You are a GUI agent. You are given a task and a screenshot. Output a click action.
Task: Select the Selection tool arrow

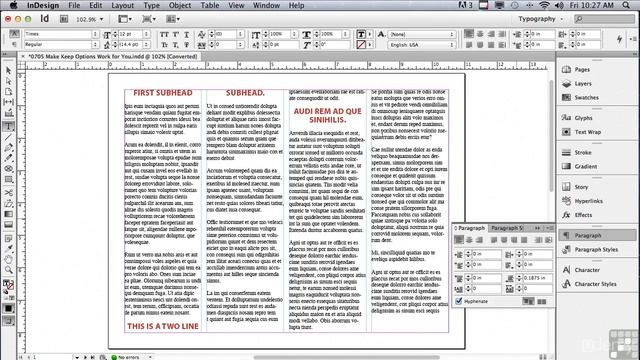(x=9, y=71)
